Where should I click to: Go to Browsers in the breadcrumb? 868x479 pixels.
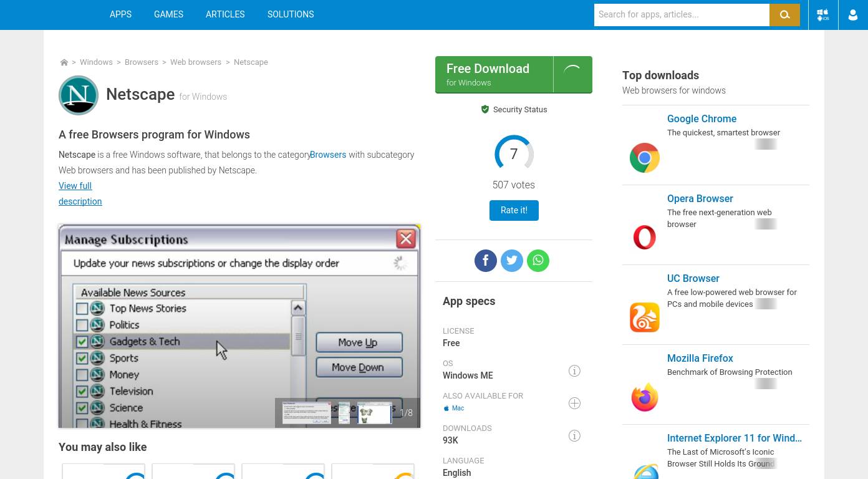pos(142,62)
